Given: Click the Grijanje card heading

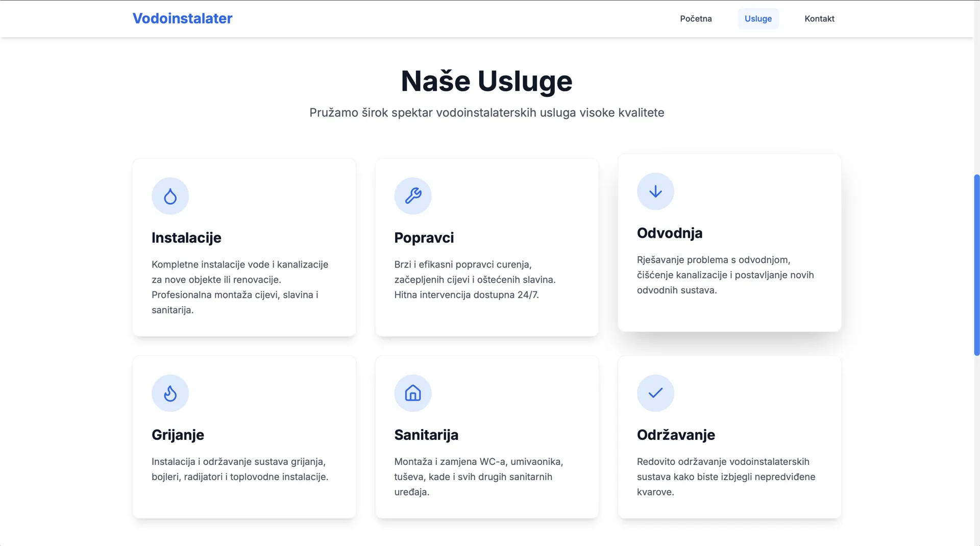Looking at the screenshot, I should point(178,435).
